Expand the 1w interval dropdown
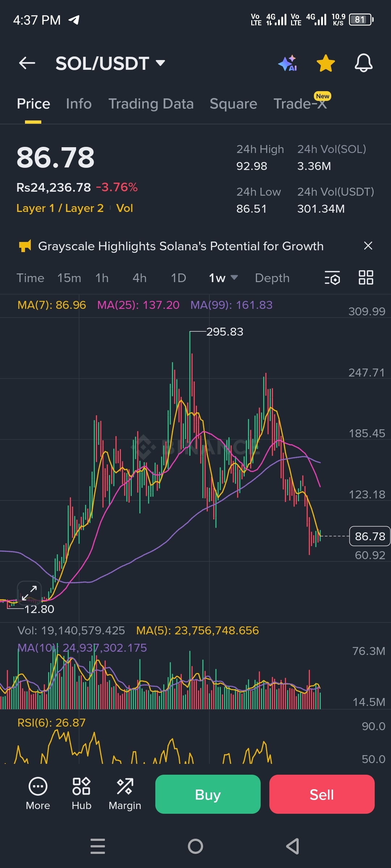Image resolution: width=391 pixels, height=868 pixels. (x=223, y=278)
